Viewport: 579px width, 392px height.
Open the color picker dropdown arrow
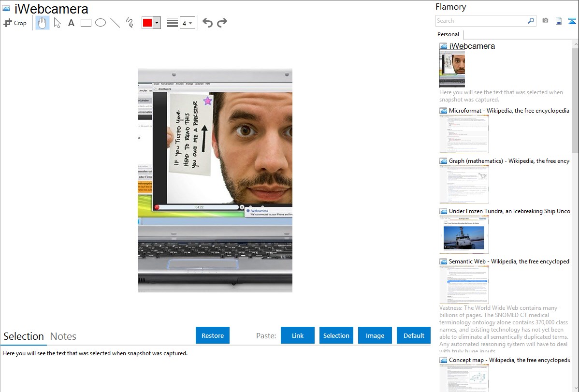point(157,23)
